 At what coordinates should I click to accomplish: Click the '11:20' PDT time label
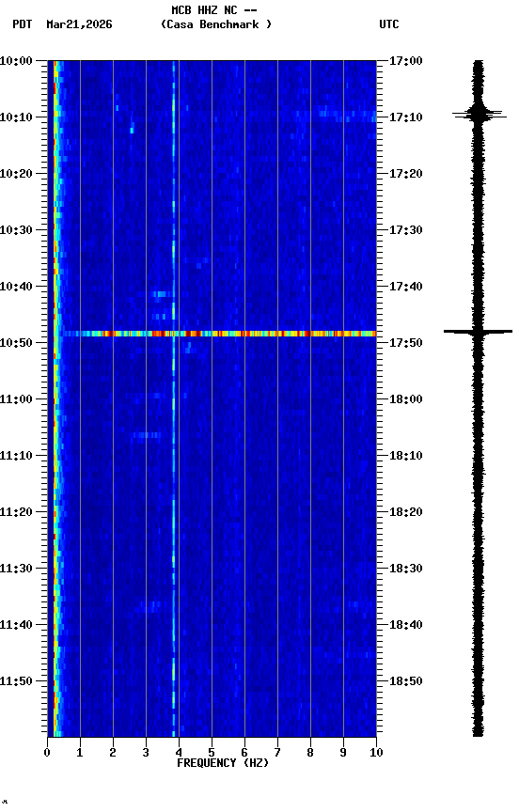(x=16, y=513)
